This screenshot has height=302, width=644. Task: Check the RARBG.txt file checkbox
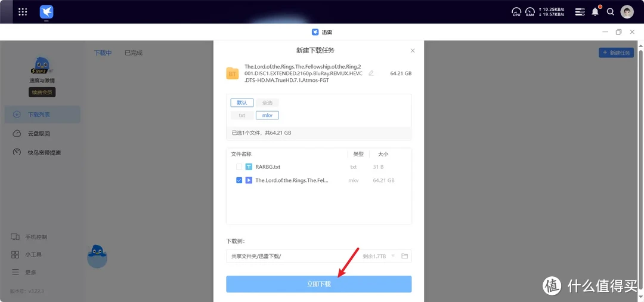pos(239,167)
